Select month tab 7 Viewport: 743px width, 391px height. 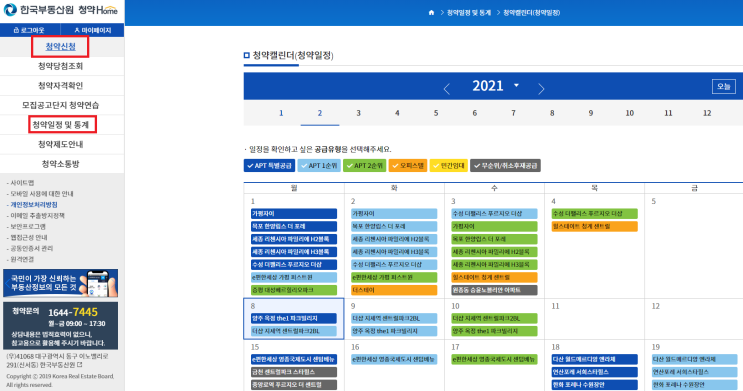click(x=513, y=113)
